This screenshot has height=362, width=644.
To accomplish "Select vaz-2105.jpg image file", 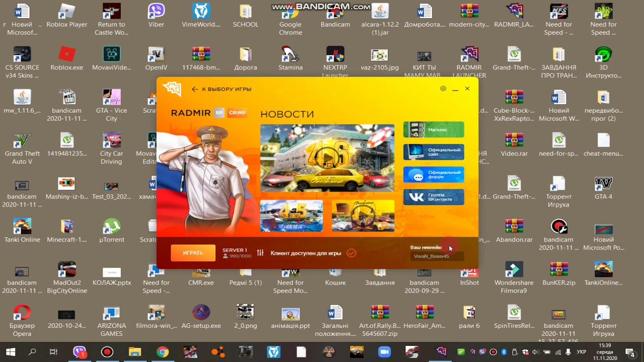I will (x=380, y=59).
